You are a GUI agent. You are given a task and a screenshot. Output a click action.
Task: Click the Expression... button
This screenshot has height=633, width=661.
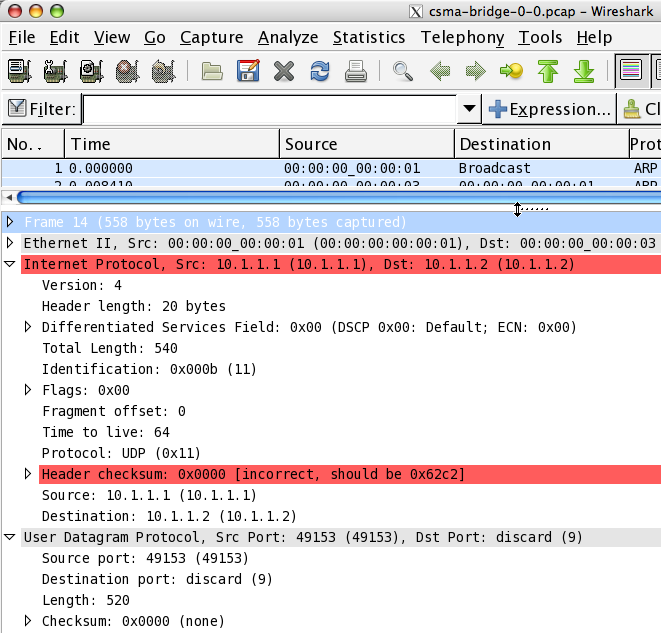coord(549,109)
